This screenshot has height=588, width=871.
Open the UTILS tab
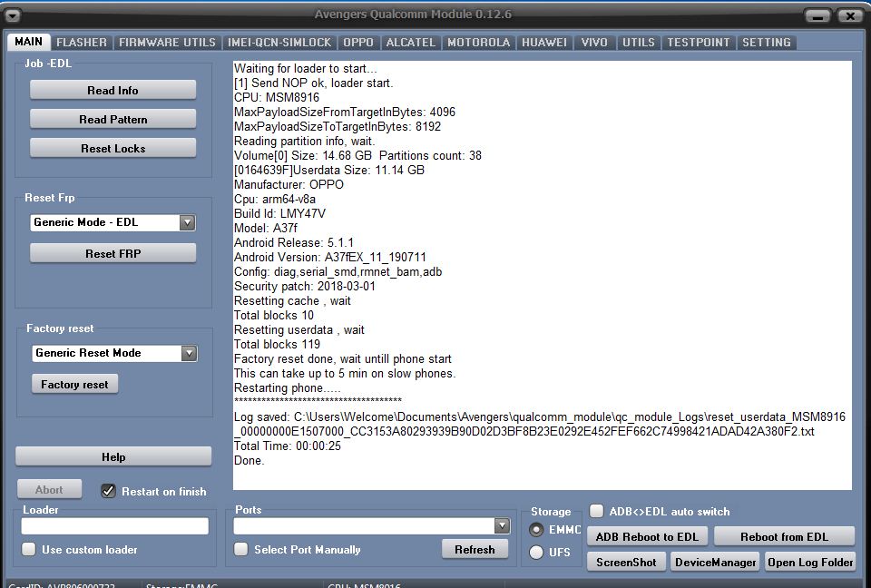[638, 43]
